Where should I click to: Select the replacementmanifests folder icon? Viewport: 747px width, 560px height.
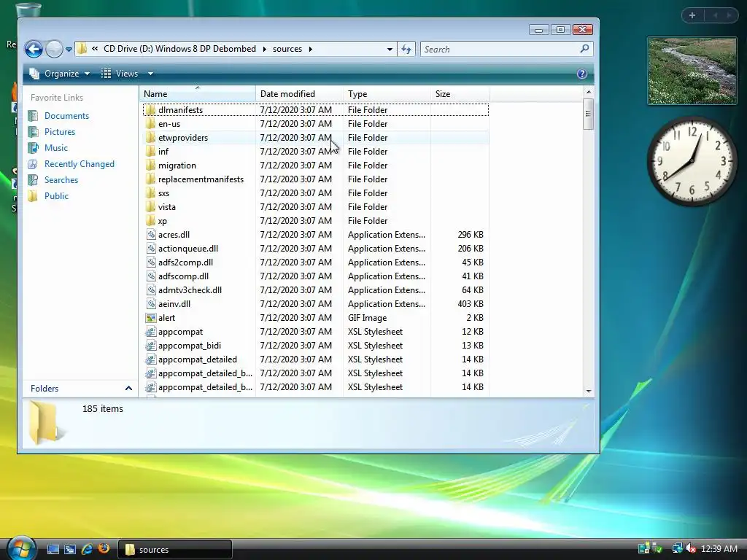[x=150, y=179]
